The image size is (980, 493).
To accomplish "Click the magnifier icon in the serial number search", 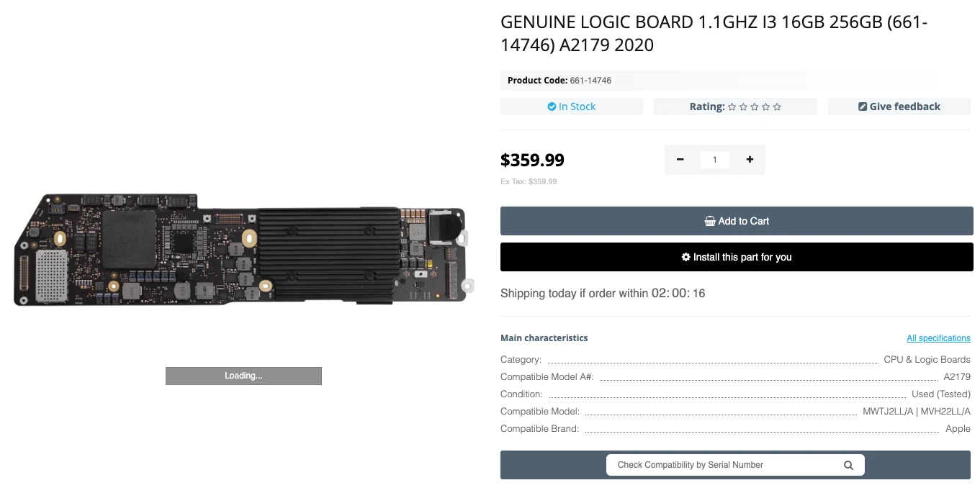I will (x=848, y=465).
